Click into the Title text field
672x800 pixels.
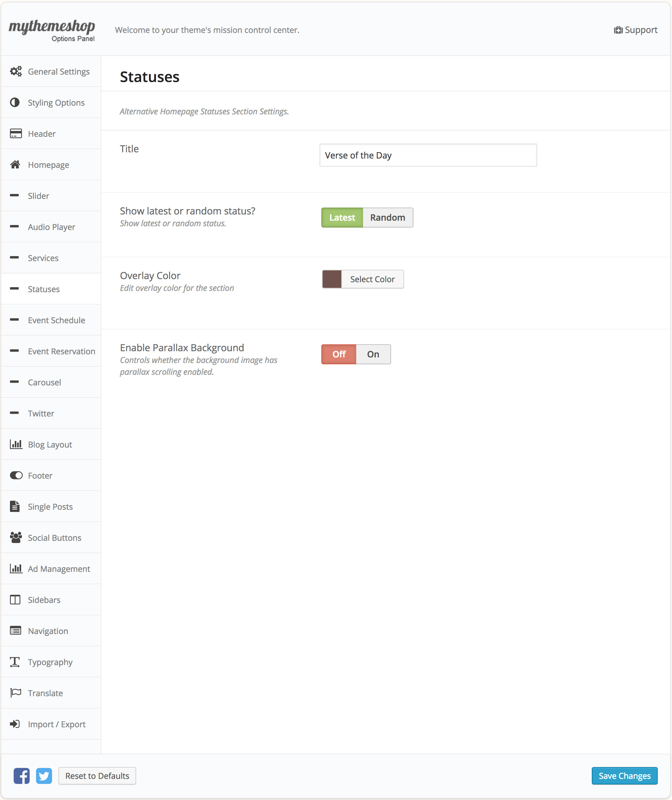428,155
